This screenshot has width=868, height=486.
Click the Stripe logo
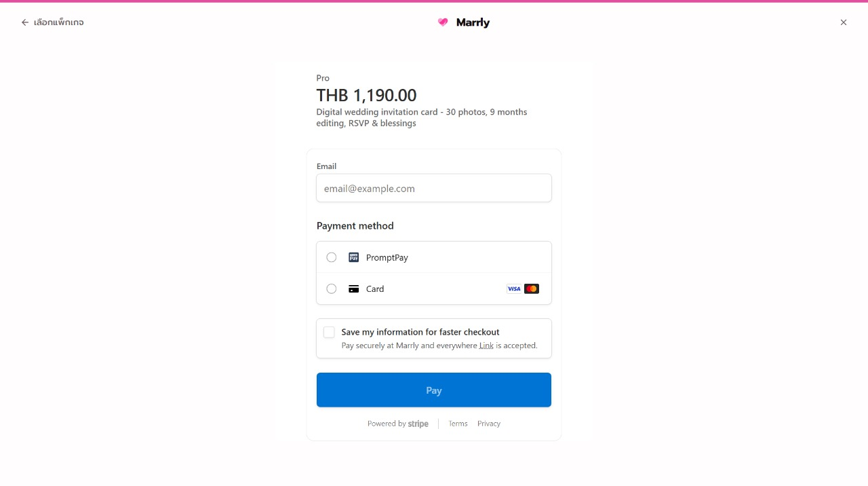(418, 423)
